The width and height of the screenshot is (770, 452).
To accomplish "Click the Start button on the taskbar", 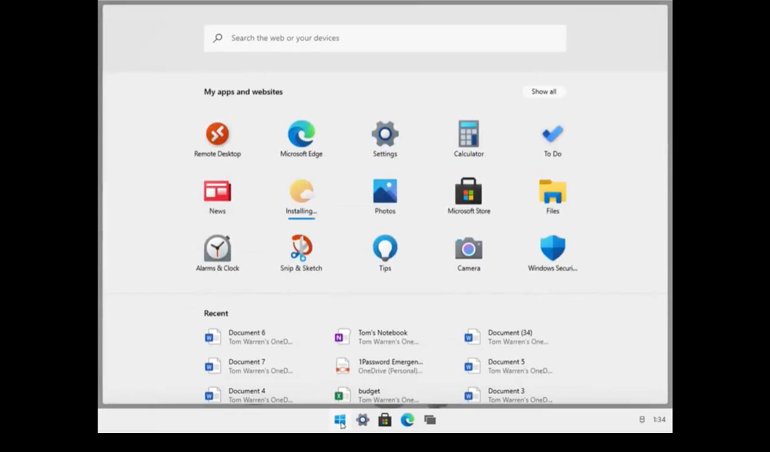I will click(340, 420).
